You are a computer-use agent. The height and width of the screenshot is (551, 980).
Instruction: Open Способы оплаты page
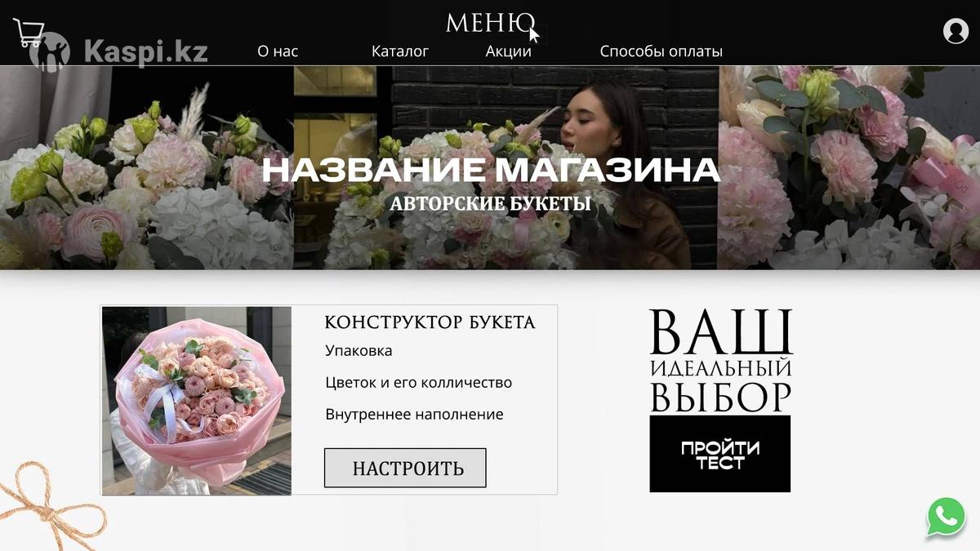click(661, 51)
